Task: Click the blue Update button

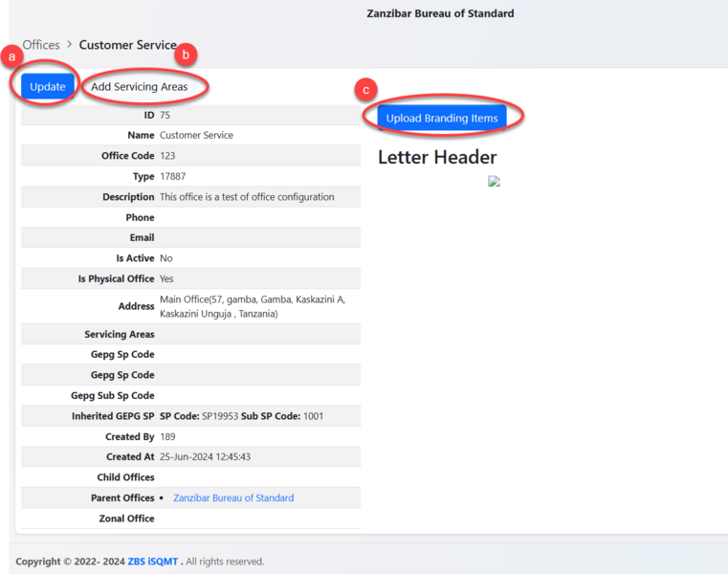Action: (x=47, y=87)
